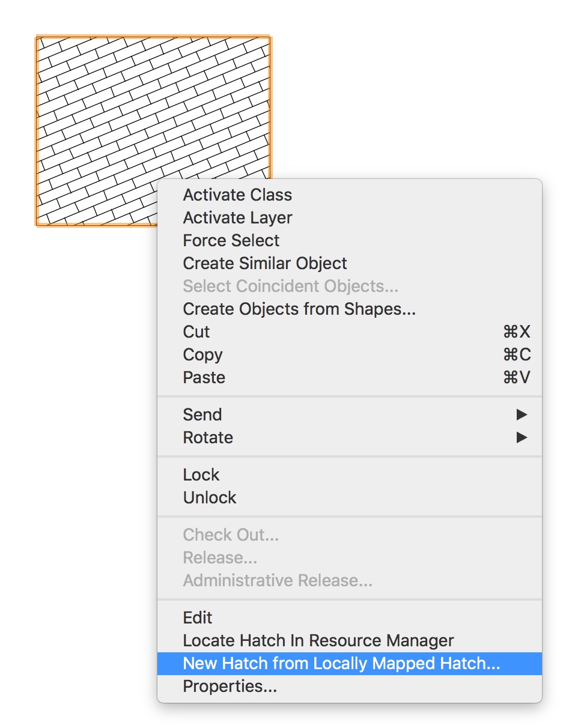Select Activate Class from the context menu
566x728 pixels.
tap(237, 195)
